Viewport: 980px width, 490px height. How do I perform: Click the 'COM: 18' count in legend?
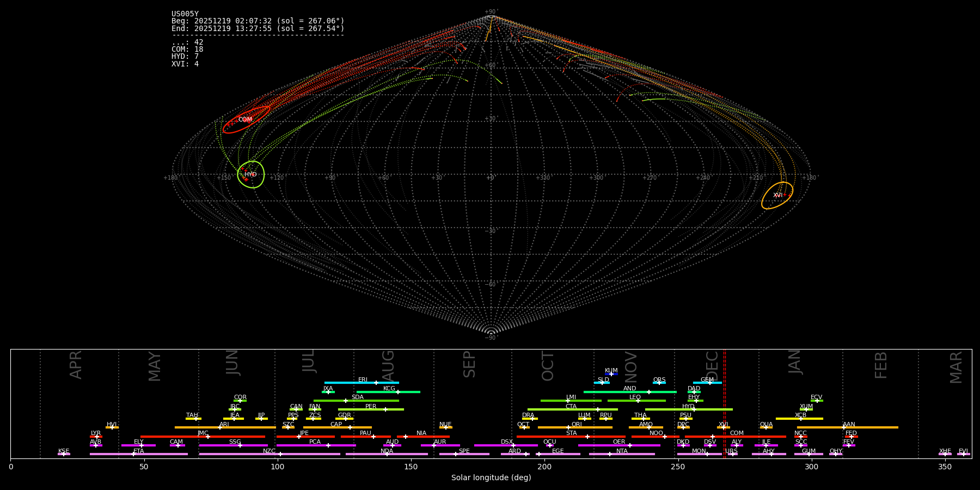point(187,50)
